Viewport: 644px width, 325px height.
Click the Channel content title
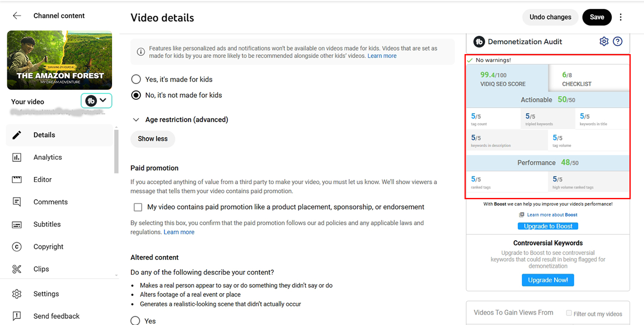(59, 16)
